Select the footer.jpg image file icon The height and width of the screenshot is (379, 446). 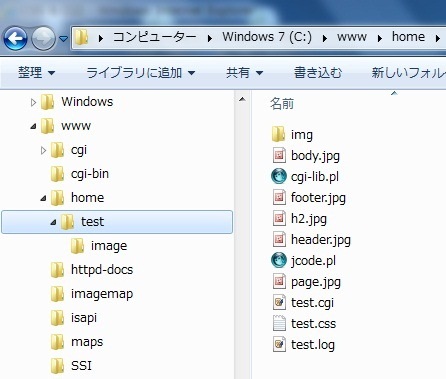[279, 197]
